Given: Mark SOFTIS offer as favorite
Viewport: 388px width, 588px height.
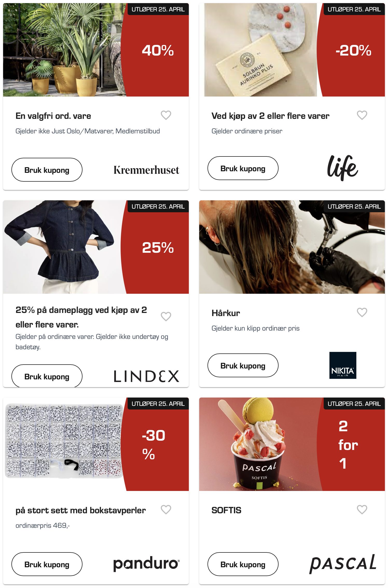Looking at the screenshot, I should (x=362, y=510).
